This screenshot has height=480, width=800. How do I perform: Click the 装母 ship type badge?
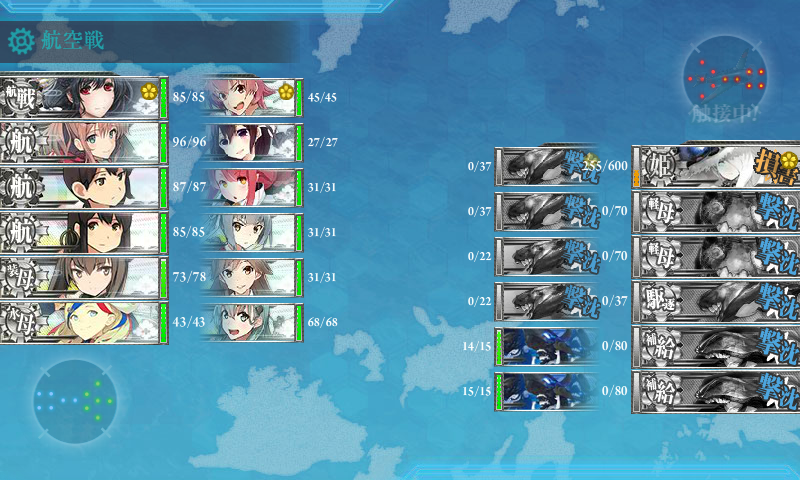coord(20,277)
